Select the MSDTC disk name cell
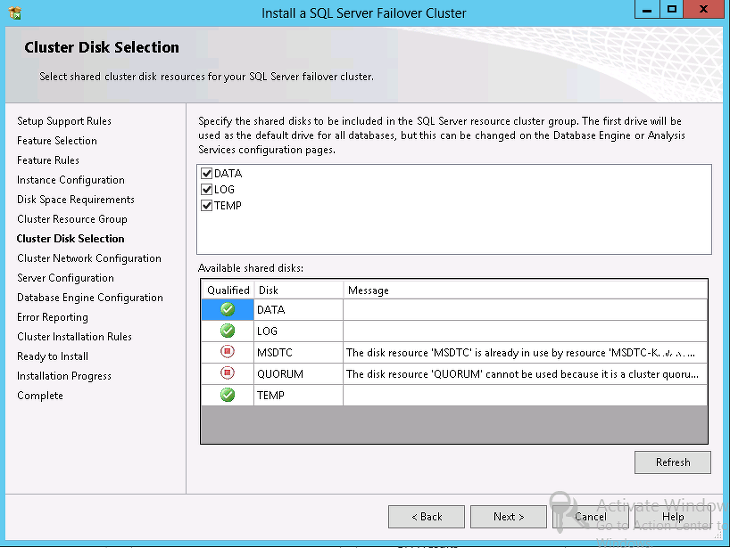The width and height of the screenshot is (730, 548). pos(298,352)
